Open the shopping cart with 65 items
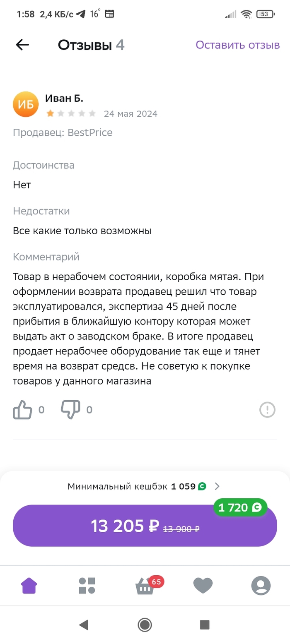Viewport: 290px width, 644px height. (145, 586)
